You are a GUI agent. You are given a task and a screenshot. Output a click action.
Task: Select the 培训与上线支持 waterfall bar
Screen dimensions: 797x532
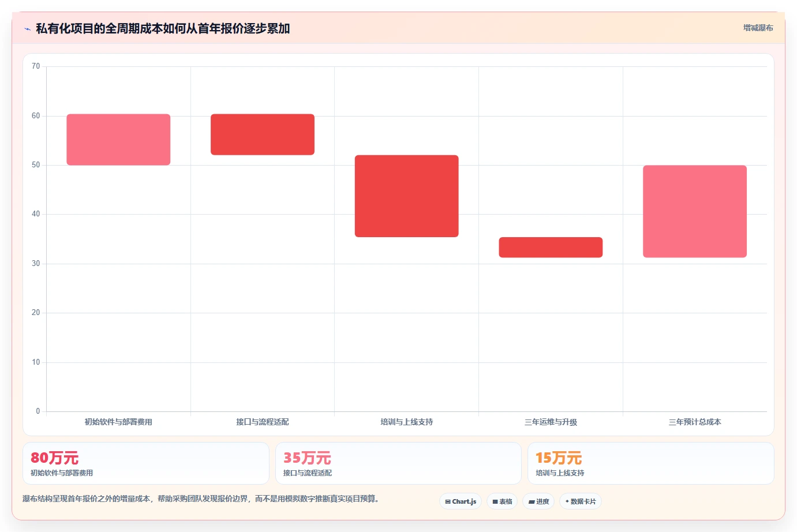(x=407, y=196)
